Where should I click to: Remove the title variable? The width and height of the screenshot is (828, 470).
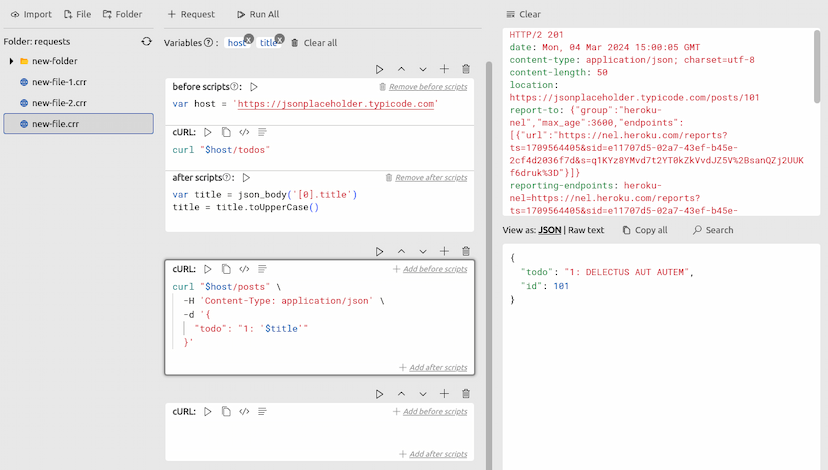coord(280,39)
